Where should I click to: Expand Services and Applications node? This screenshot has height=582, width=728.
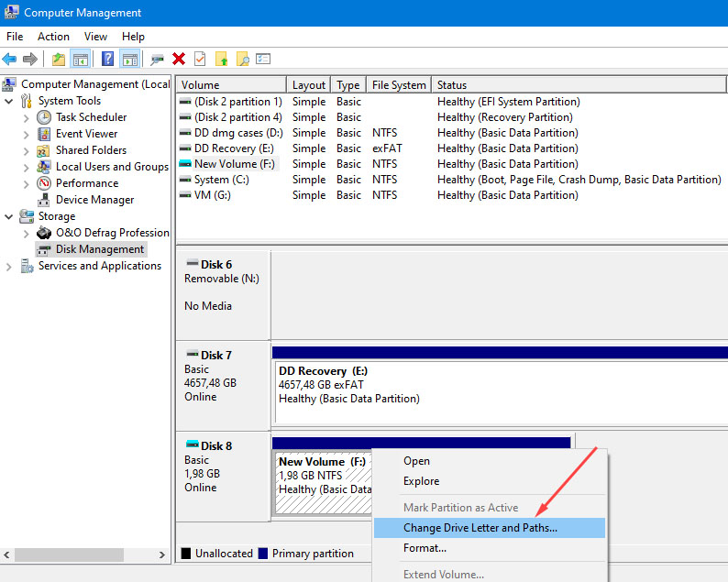(x=8, y=267)
